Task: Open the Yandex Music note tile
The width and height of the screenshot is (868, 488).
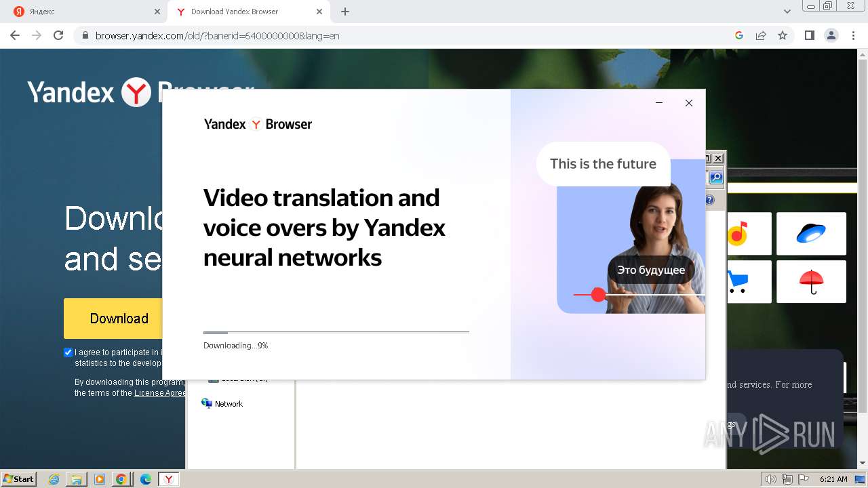Action: [738, 234]
